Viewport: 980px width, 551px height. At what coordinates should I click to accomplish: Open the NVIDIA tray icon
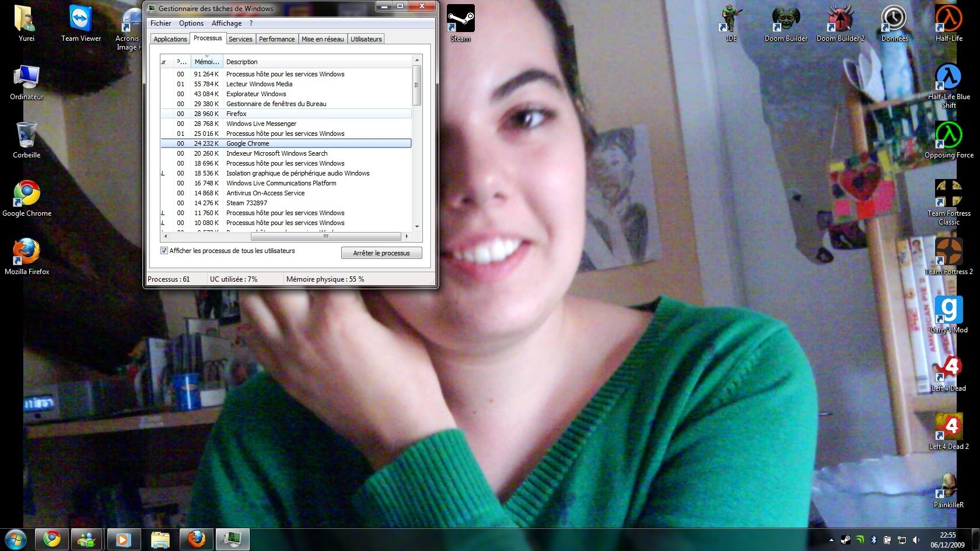coord(860,540)
